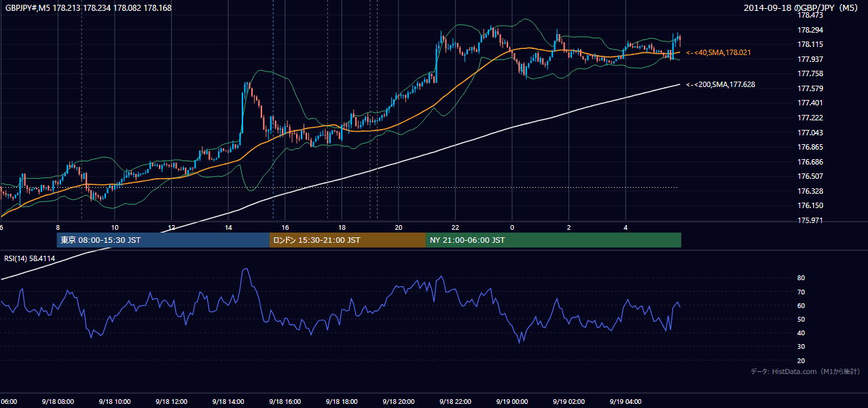Click price axis value 176.865

point(810,147)
